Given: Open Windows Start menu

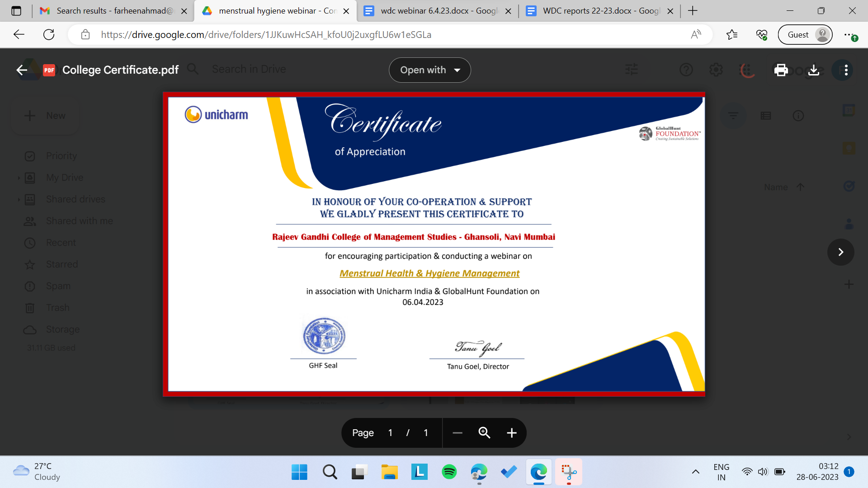Looking at the screenshot, I should [x=299, y=472].
